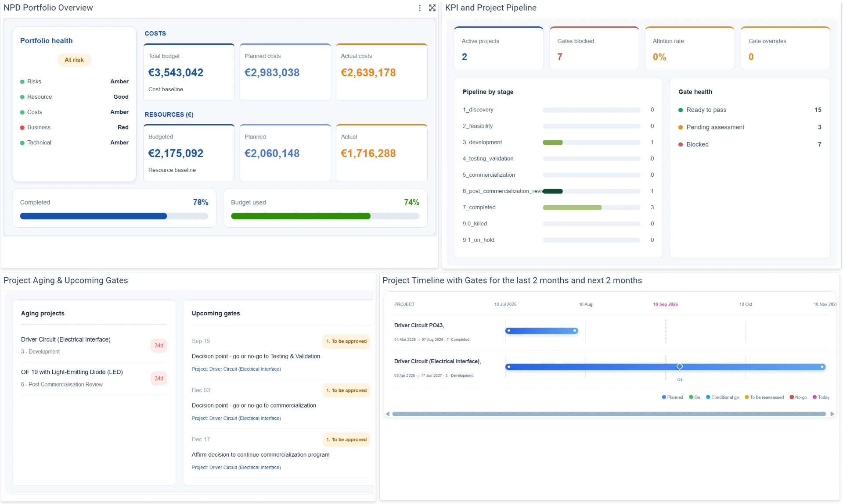Click the Costs health row
This screenshot has width=843, height=504.
(74, 112)
